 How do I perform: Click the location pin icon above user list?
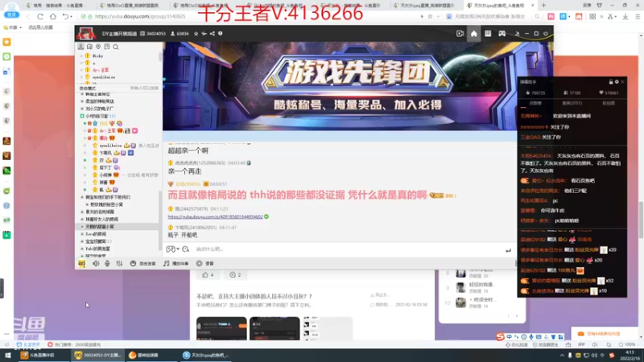[98, 47]
